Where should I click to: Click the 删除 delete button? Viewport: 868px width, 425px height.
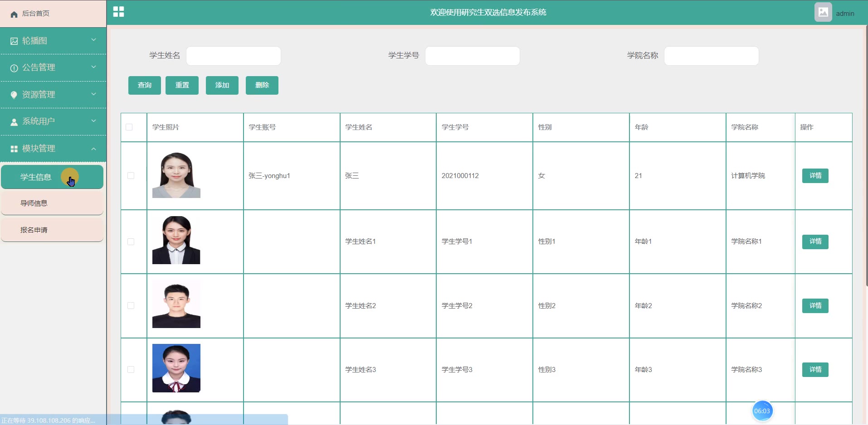(262, 85)
